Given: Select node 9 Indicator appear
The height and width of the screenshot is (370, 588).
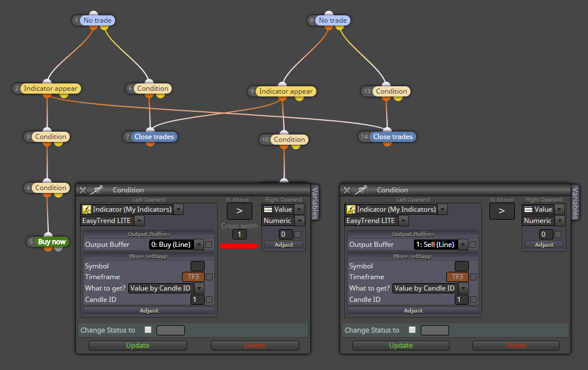Looking at the screenshot, I should click(286, 91).
